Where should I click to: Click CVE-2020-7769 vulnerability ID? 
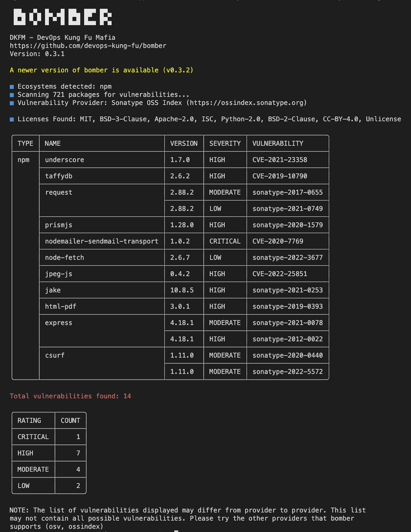(x=278, y=241)
